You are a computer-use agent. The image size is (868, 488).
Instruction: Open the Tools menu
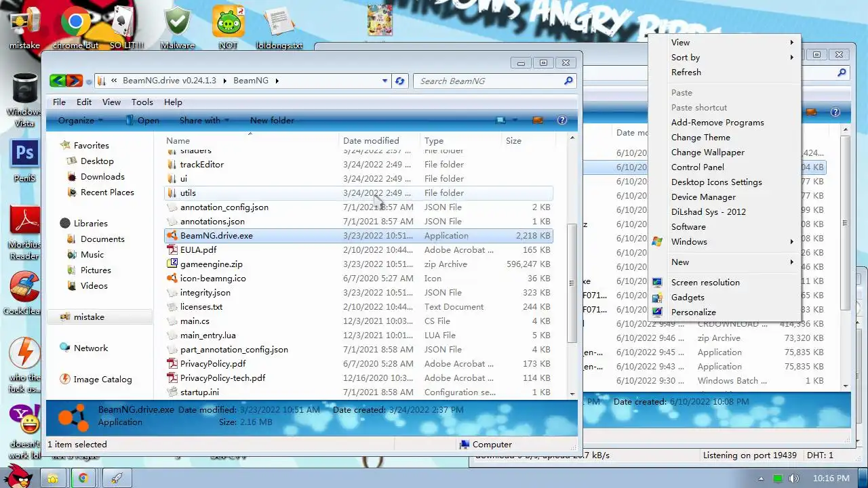[x=142, y=102]
